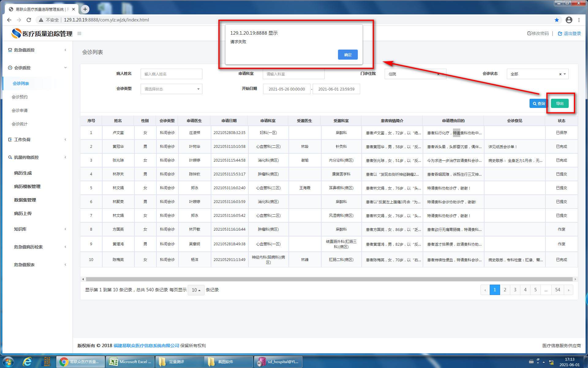
Task: Click the bookmark star icon
Action: click(x=556, y=20)
